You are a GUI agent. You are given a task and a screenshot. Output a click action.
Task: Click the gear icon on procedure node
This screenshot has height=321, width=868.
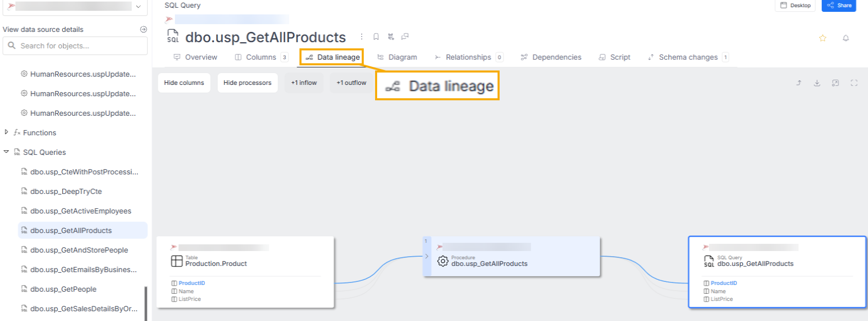coord(443,261)
